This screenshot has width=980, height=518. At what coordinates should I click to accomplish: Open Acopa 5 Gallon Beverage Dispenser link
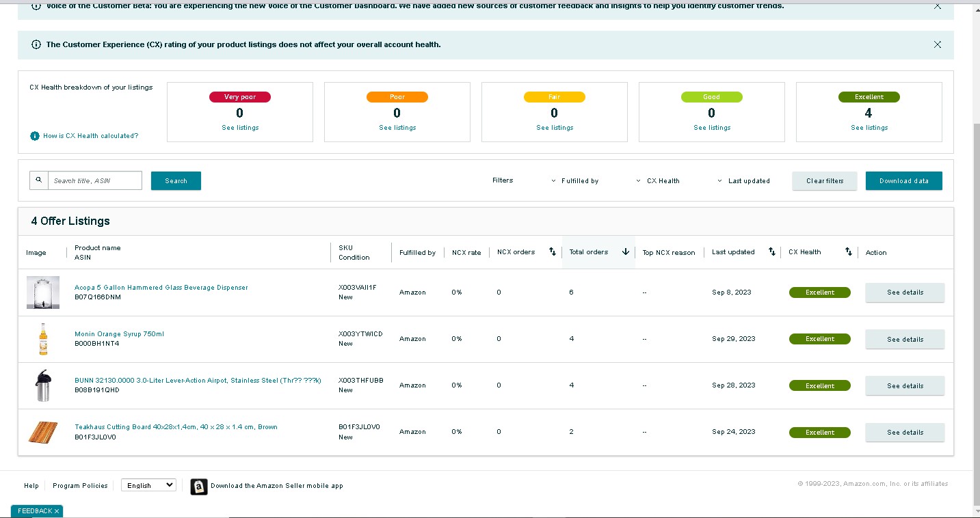pyautogui.click(x=161, y=288)
